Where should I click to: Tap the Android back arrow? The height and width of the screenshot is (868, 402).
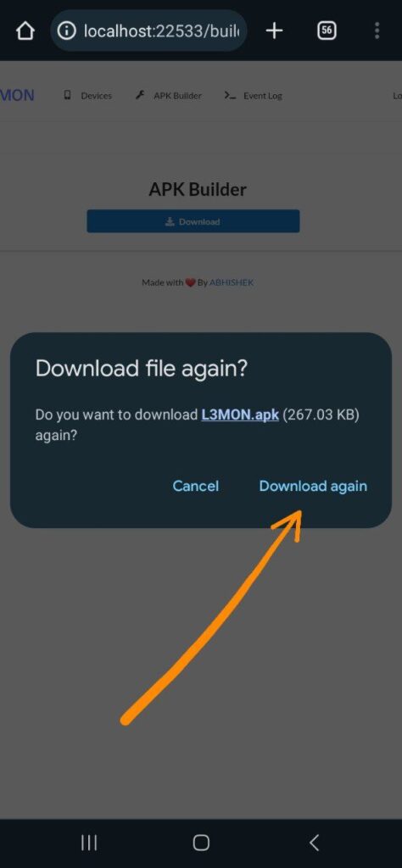pos(314,843)
